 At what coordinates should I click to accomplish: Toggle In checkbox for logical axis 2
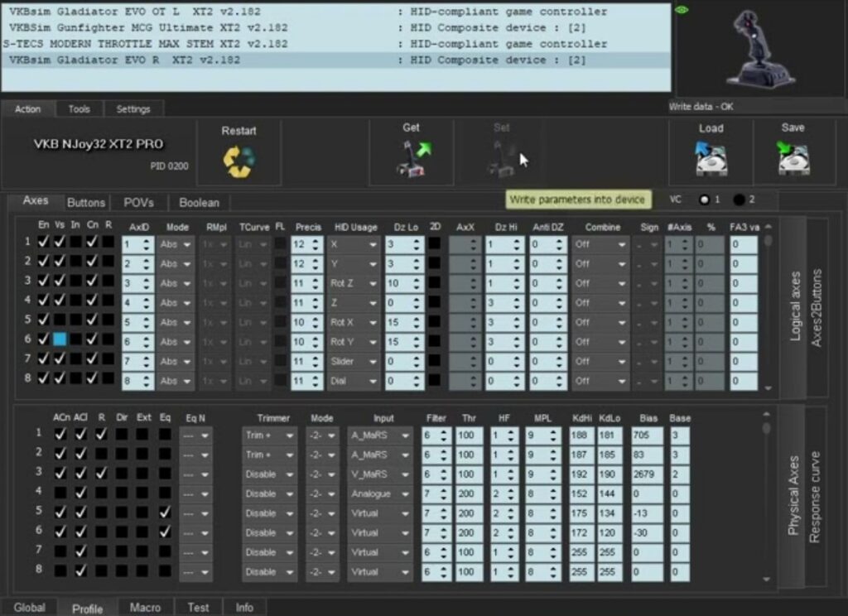tap(75, 261)
